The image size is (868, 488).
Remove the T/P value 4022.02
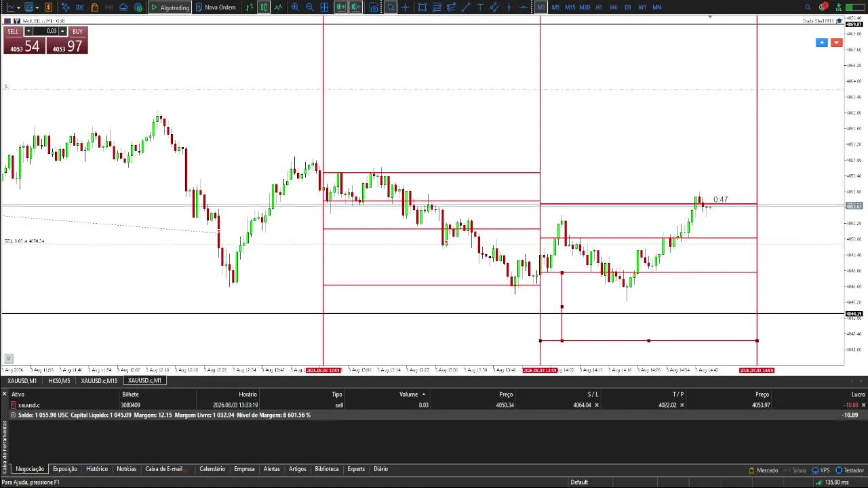pos(682,405)
